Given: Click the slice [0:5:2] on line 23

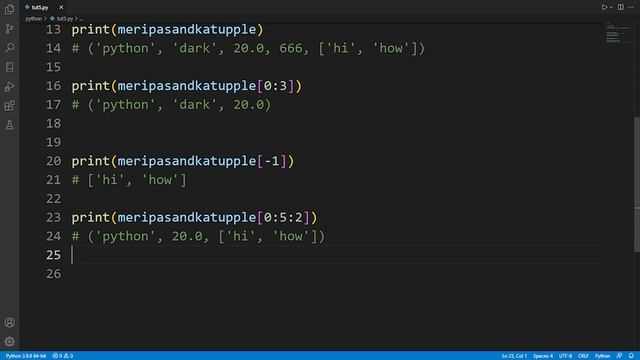Looking at the screenshot, I should [283, 217].
